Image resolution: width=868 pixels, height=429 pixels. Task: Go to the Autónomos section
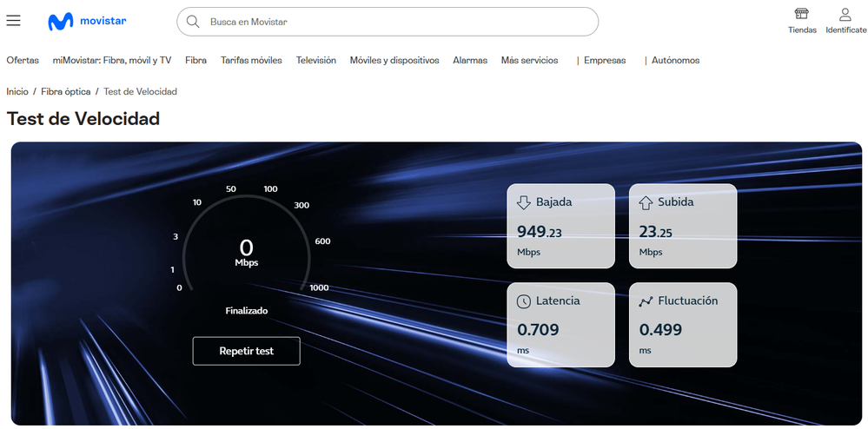click(675, 61)
